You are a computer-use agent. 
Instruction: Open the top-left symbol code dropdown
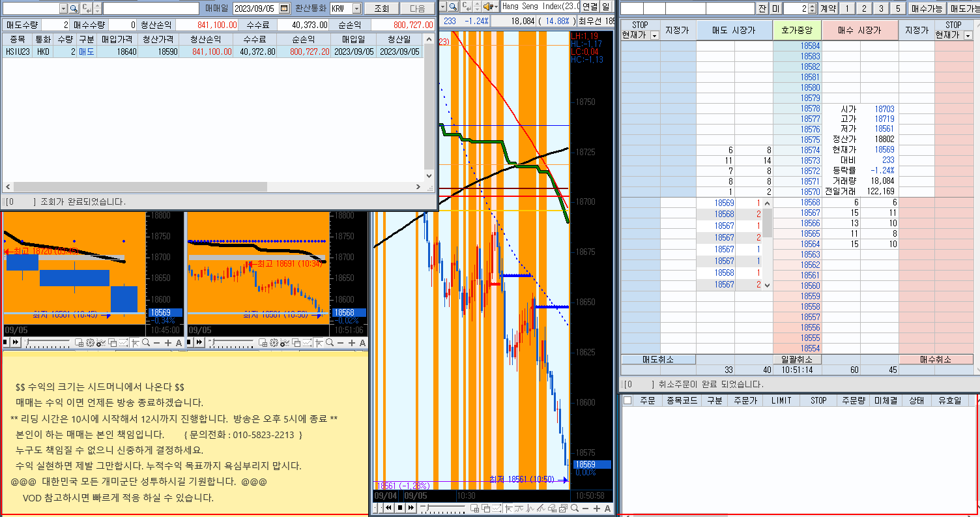tap(63, 8)
